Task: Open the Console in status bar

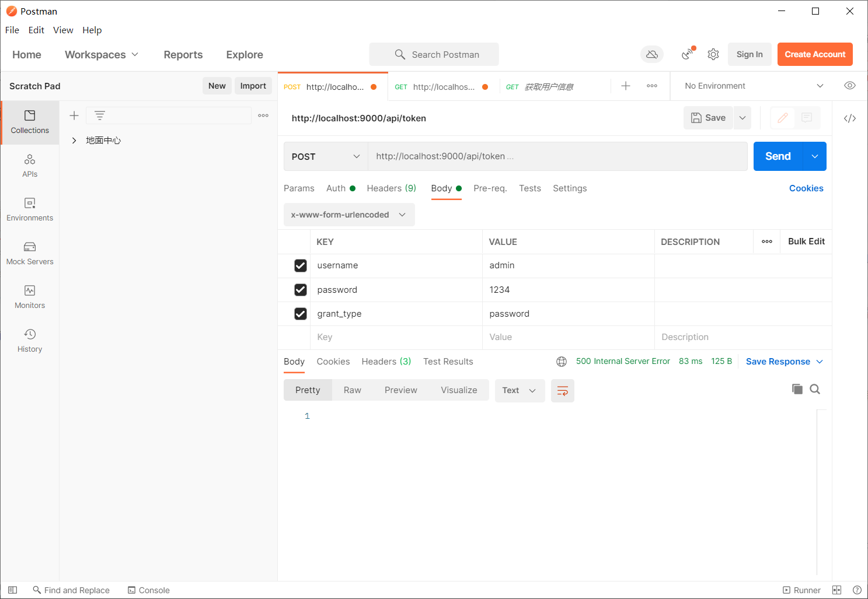Action: tap(149, 590)
